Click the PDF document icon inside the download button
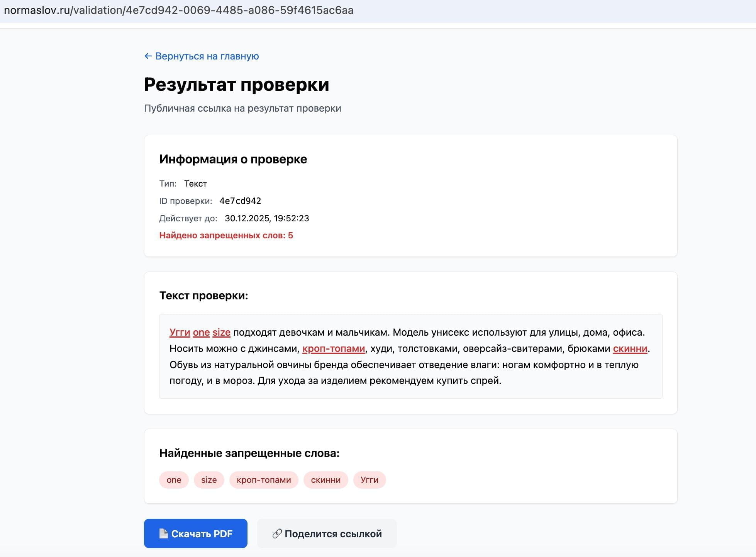The width and height of the screenshot is (756, 557). coord(164,533)
